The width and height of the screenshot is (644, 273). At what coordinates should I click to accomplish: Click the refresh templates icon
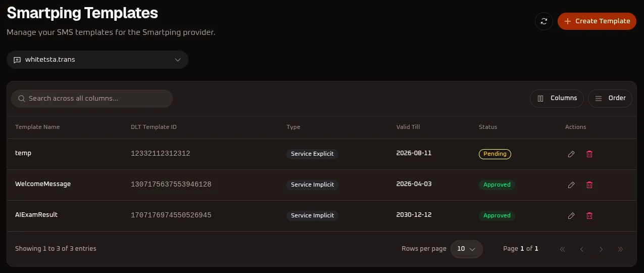544,21
